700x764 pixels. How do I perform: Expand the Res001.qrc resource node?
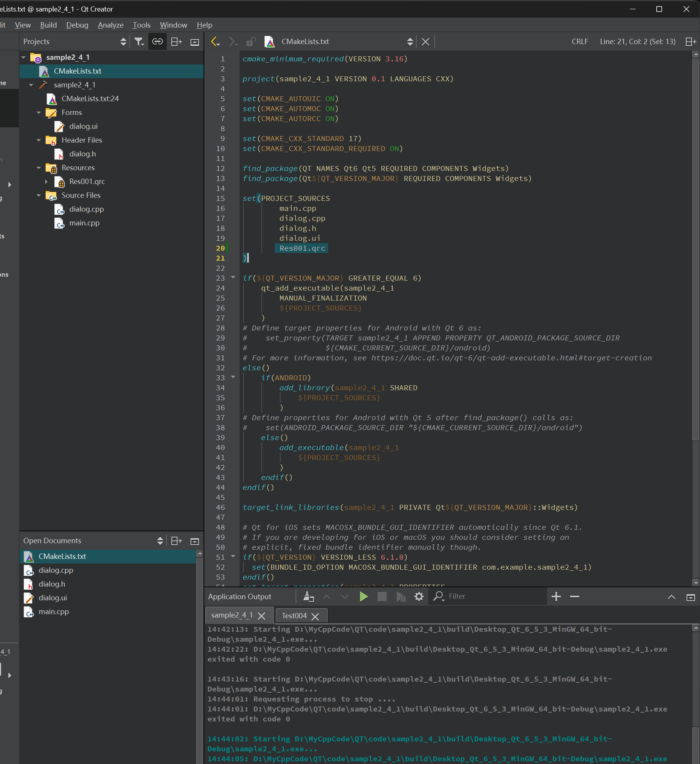click(x=46, y=182)
